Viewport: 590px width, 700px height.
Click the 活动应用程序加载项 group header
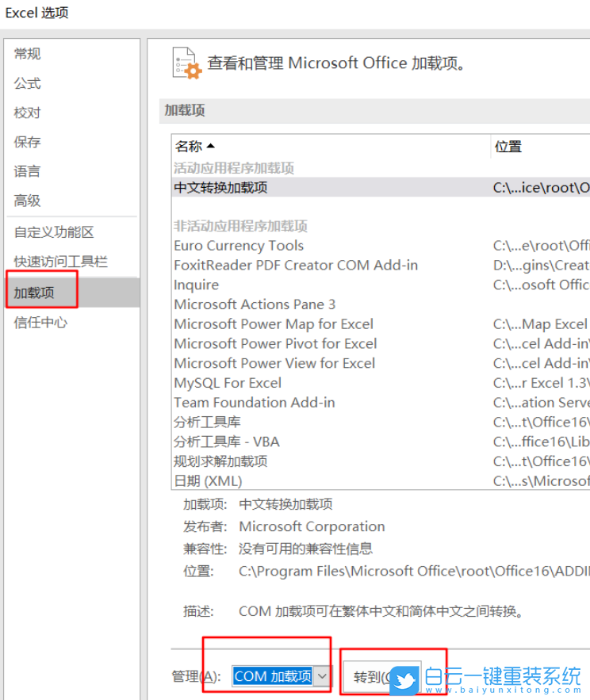point(234,168)
